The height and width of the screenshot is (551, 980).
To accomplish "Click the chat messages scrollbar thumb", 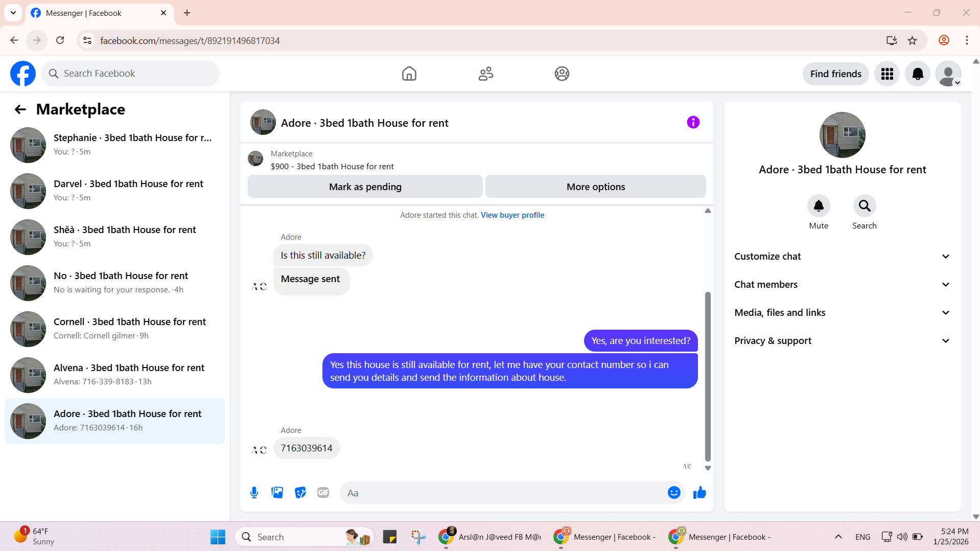I will [x=708, y=376].
